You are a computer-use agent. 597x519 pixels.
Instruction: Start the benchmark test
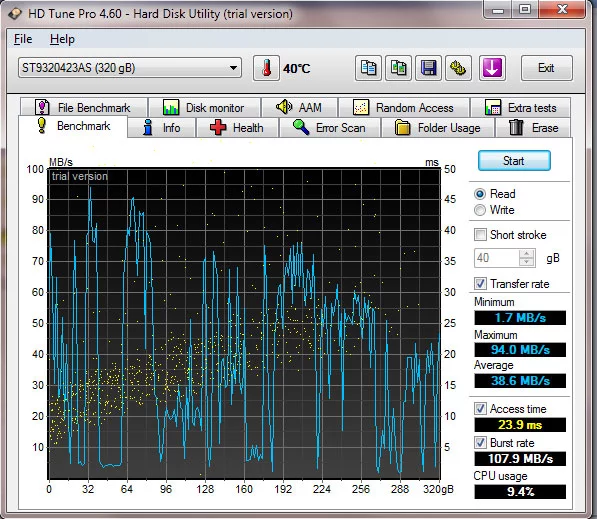click(x=514, y=161)
